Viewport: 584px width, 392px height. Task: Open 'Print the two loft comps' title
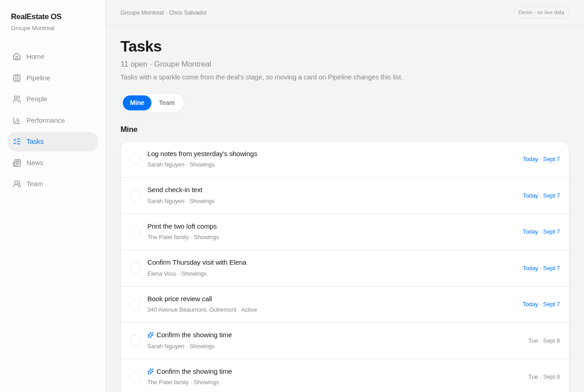pyautogui.click(x=182, y=226)
